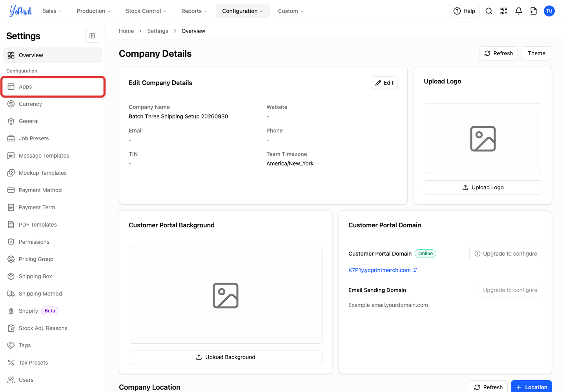
Task: Open the Shipping Box icon
Action: (11, 276)
